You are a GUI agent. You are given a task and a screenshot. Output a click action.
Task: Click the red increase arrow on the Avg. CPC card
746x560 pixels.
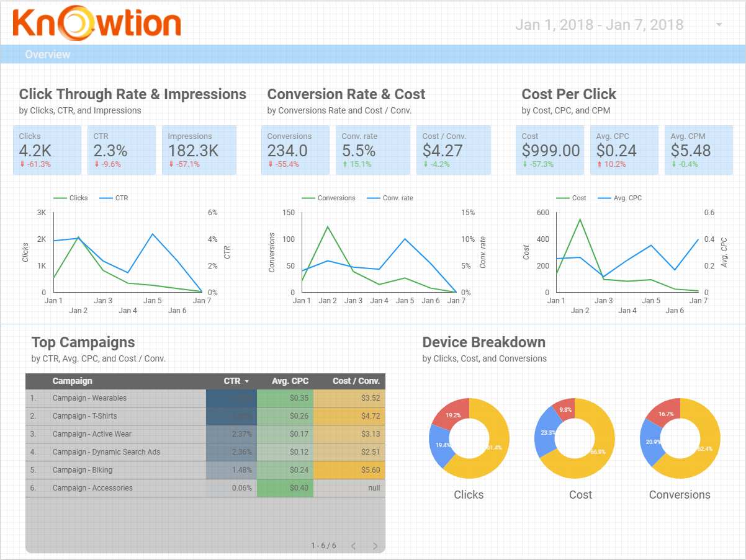(x=600, y=164)
